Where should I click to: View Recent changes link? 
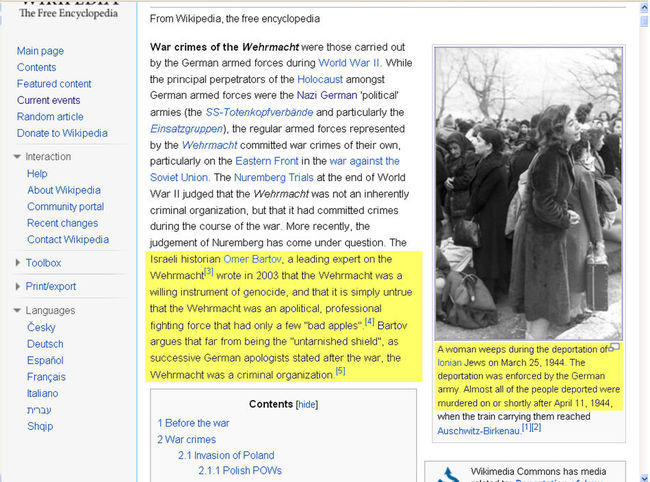[x=63, y=223]
